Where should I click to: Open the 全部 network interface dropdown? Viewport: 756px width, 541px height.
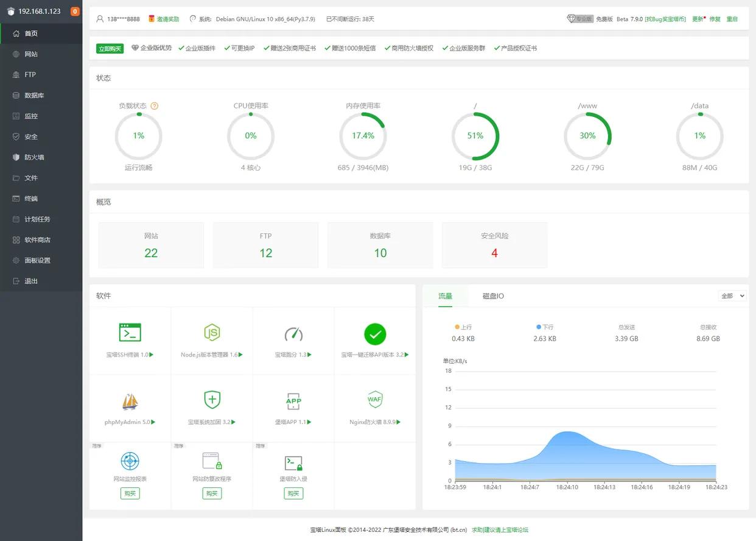732,296
